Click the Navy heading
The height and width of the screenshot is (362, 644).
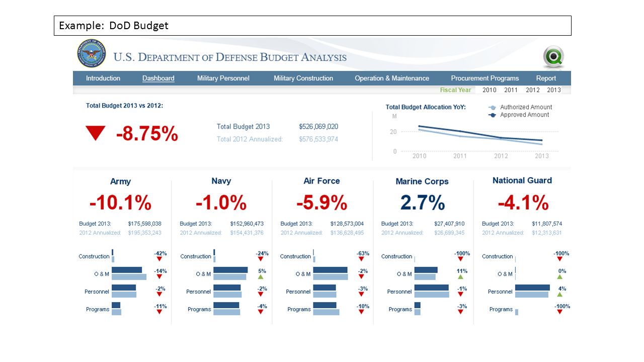click(x=221, y=181)
